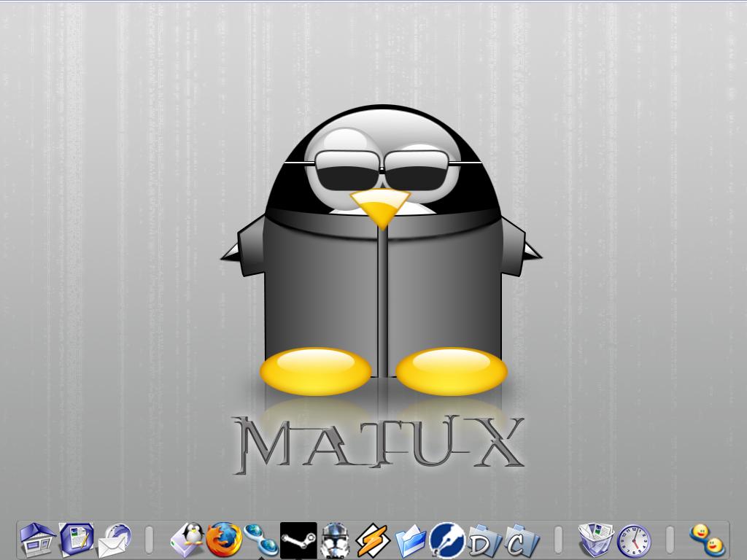The width and height of the screenshot is (747, 560).
Task: Click the separator after the clock
Action: 670,540
